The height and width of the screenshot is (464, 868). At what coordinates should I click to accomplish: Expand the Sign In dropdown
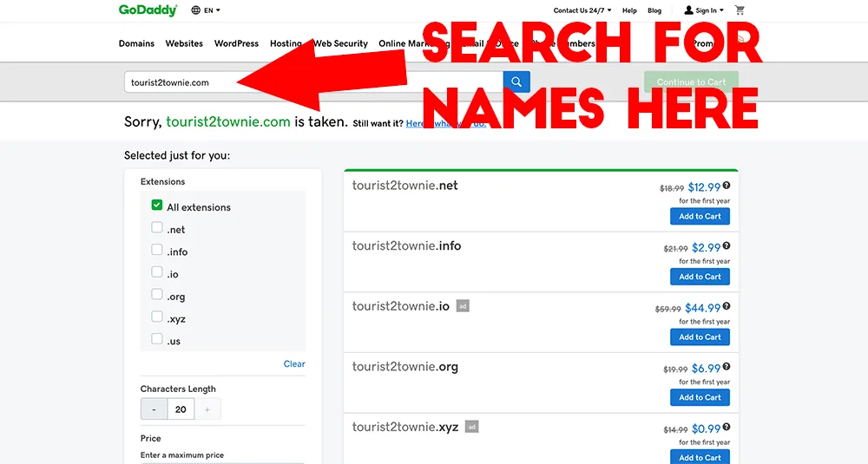point(710,10)
